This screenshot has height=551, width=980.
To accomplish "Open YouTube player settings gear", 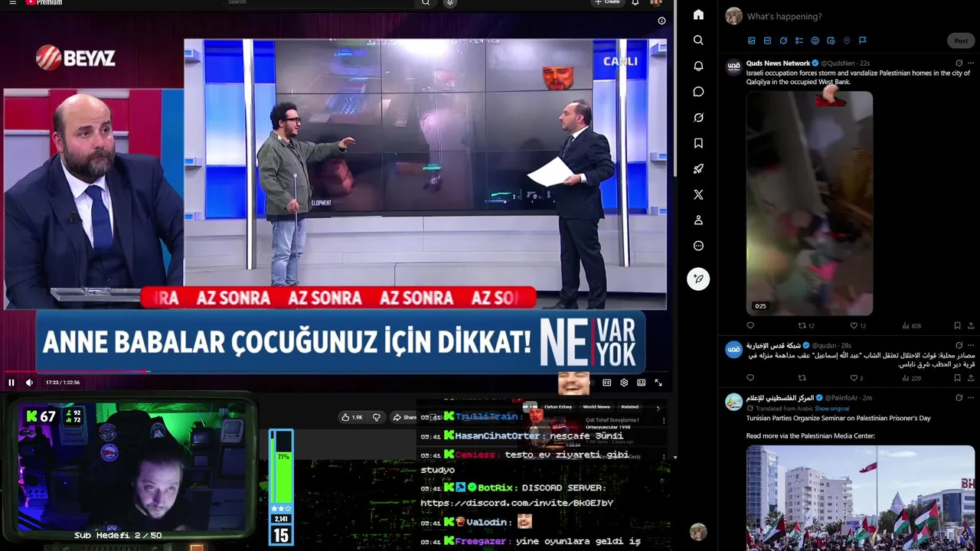I will [624, 383].
